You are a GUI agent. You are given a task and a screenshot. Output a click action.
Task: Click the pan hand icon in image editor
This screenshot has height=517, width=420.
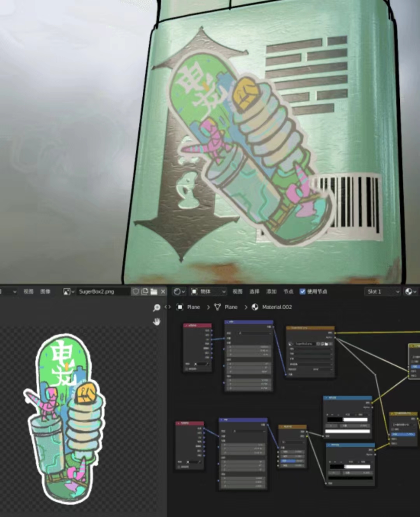pyautogui.click(x=156, y=322)
